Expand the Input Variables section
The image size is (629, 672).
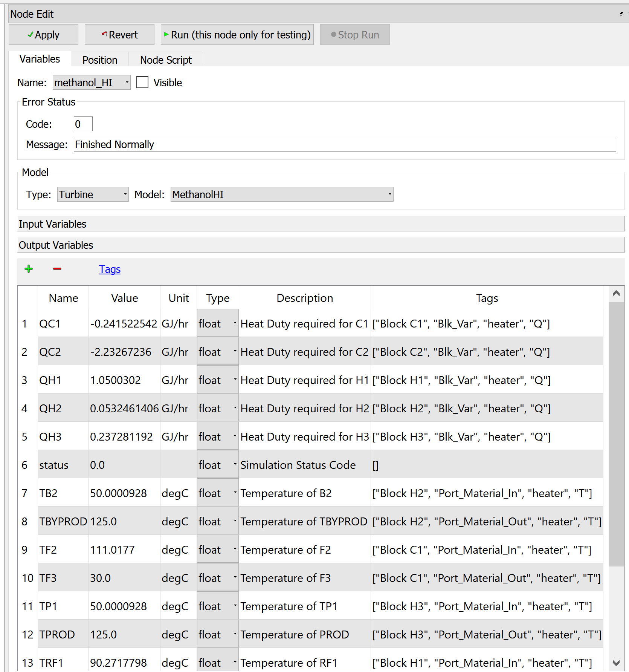[x=321, y=224]
